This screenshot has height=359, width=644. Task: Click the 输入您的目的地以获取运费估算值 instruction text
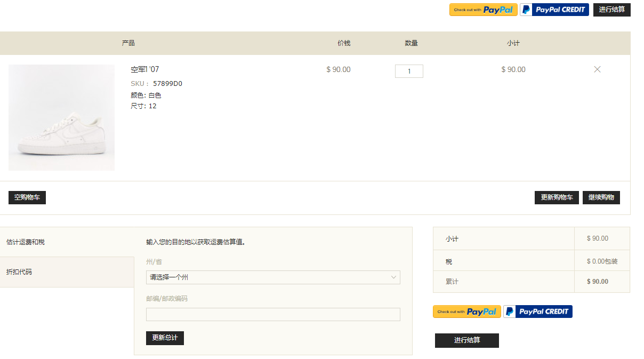[196, 242]
